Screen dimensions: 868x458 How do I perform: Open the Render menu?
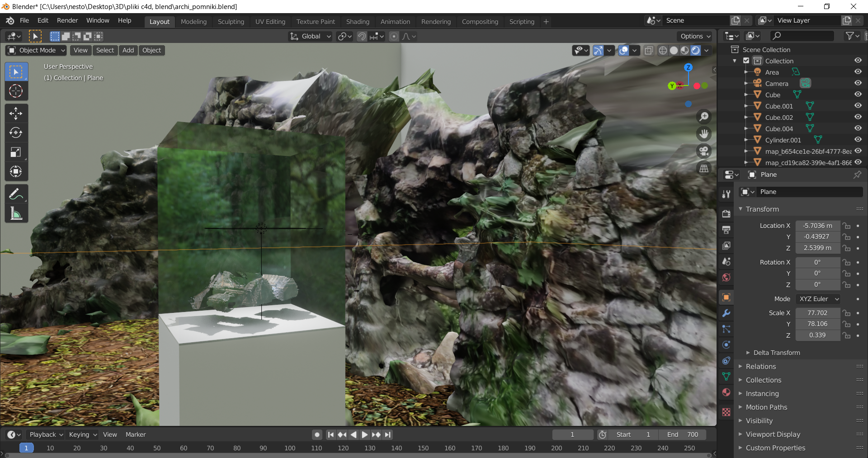67,20
